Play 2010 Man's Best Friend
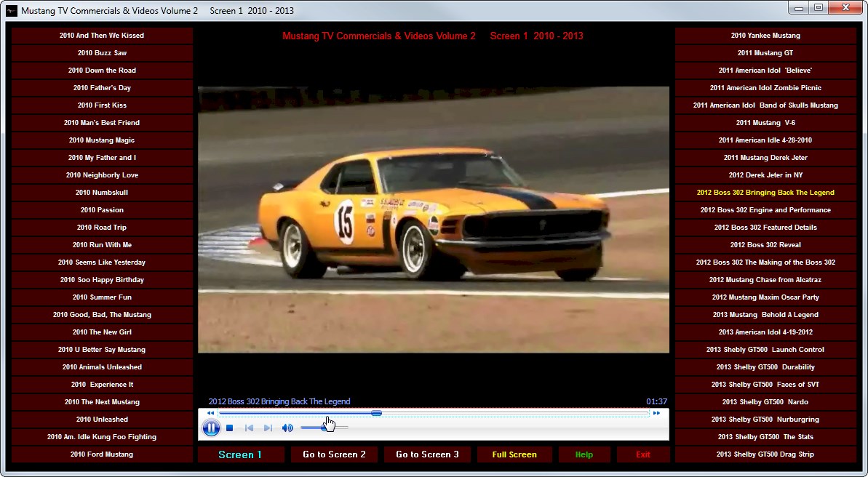This screenshot has height=477, width=868. (x=102, y=123)
